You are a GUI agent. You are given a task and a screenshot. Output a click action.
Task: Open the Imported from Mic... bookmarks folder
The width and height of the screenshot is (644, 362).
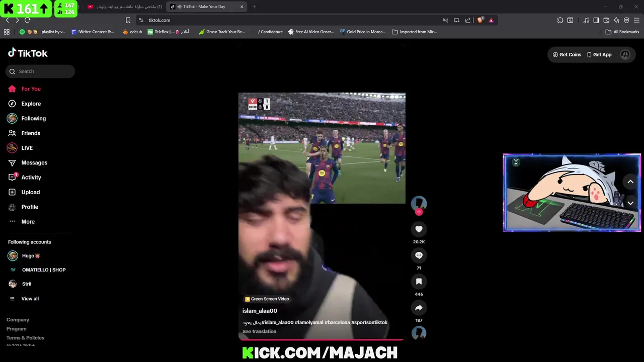pos(415,32)
